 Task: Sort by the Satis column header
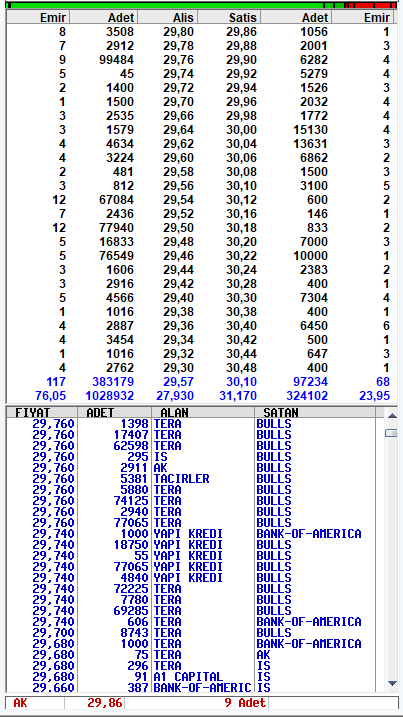click(x=229, y=17)
